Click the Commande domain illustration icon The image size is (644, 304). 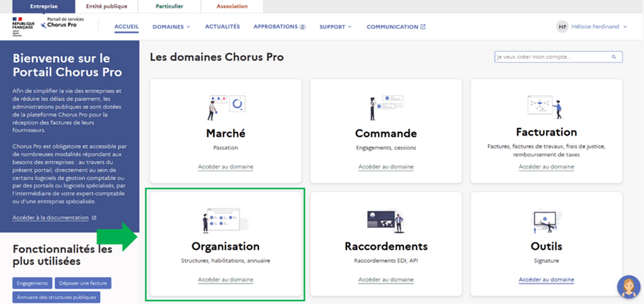point(386,107)
